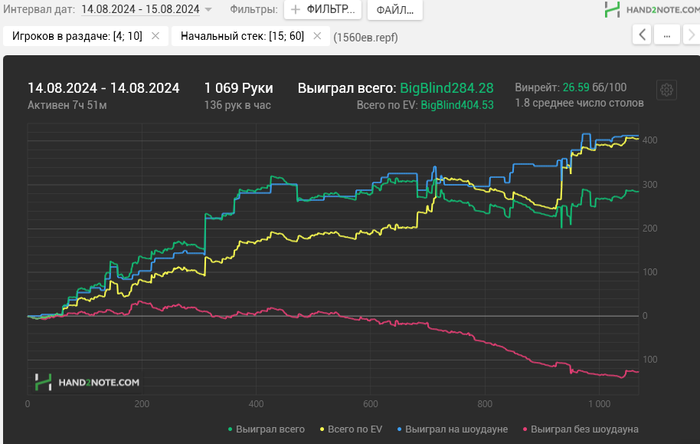Image resolution: width=700 pixels, height=444 pixels.
Task: Remove the Начальный стек filter
Action: 317,36
